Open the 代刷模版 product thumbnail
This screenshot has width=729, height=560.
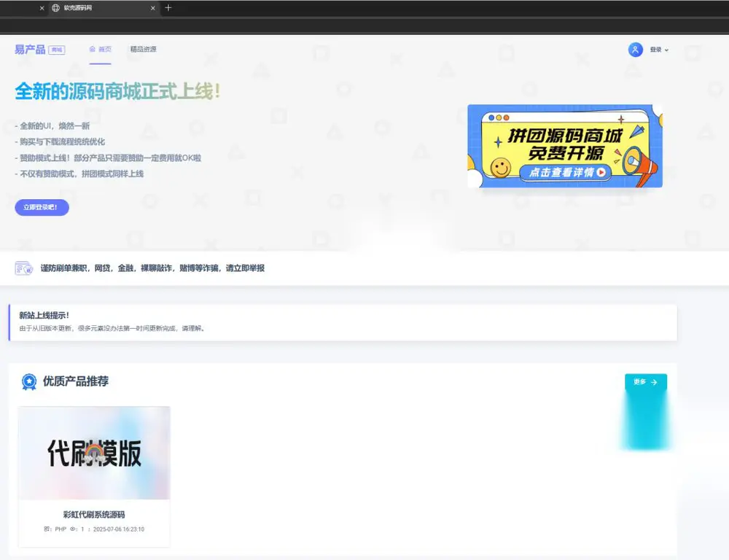coord(94,453)
